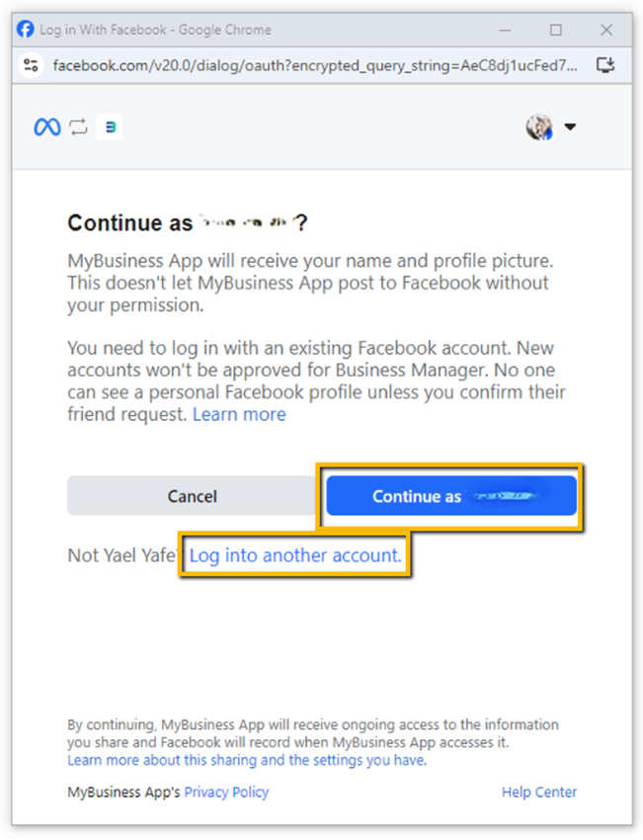Click the exchange arrows icon beside Meta logo
Viewport: 643px width, 840px height.
78,126
